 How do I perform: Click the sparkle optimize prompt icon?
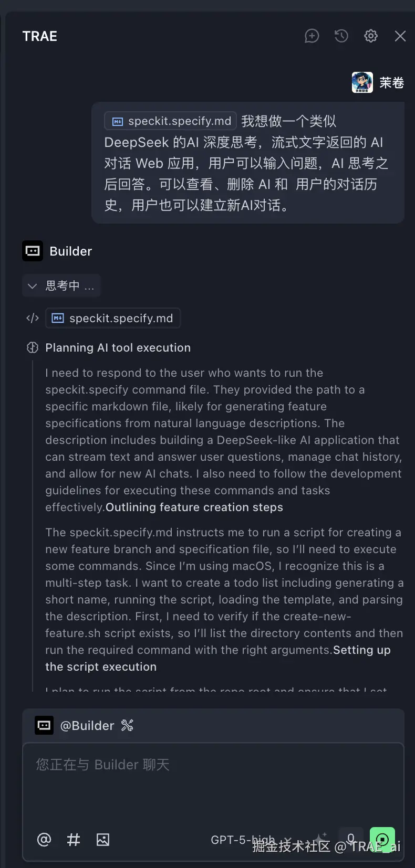(321, 839)
